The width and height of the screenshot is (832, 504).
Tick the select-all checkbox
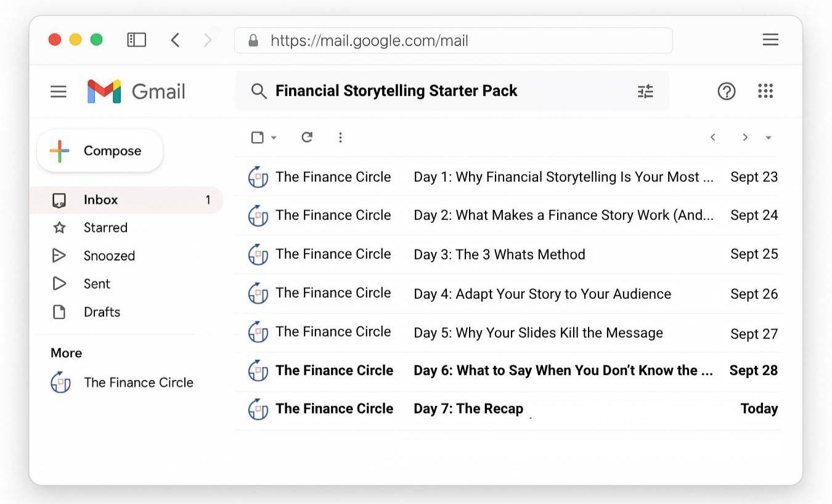(258, 137)
